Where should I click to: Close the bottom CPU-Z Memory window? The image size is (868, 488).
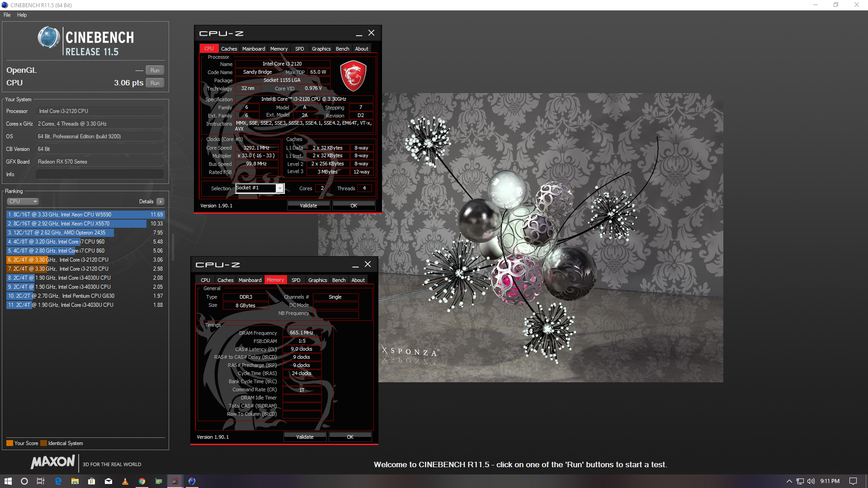tap(368, 264)
